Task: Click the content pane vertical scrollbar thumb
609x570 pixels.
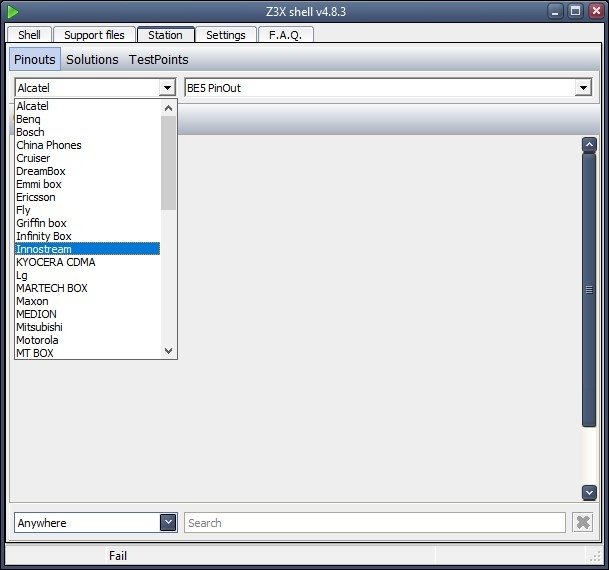Action: pyautogui.click(x=589, y=290)
